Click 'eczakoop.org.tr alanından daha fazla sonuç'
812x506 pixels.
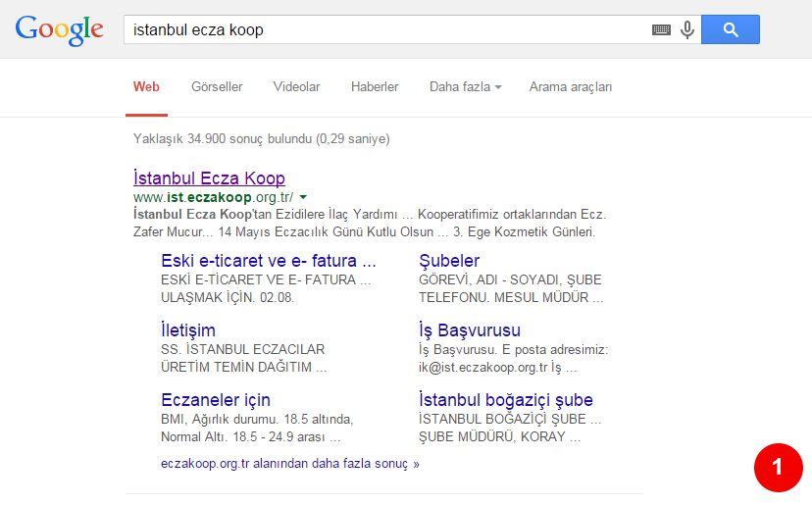coord(290,464)
